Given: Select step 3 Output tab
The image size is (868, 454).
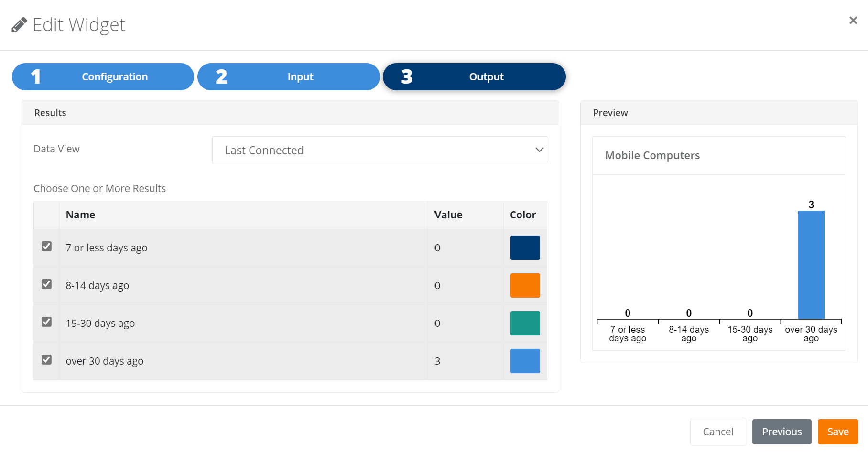Looking at the screenshot, I should pos(474,76).
